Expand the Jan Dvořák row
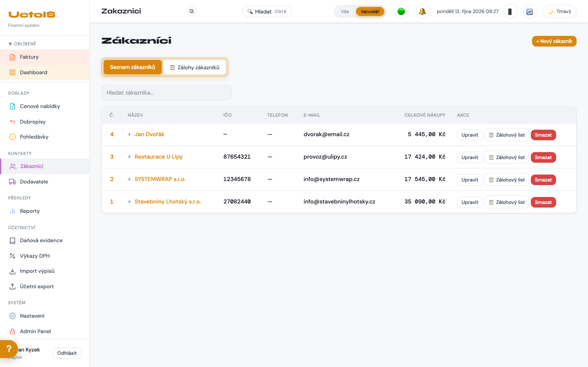Image resolution: width=588 pixels, height=367 pixels. click(129, 135)
